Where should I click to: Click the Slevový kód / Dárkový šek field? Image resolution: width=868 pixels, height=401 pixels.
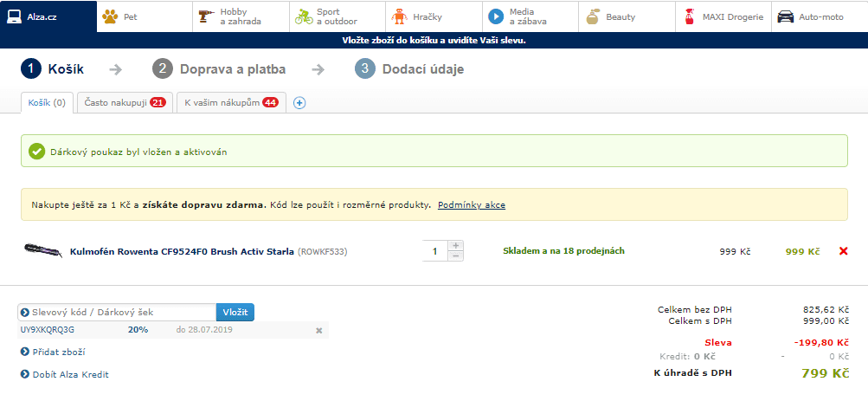tap(117, 313)
